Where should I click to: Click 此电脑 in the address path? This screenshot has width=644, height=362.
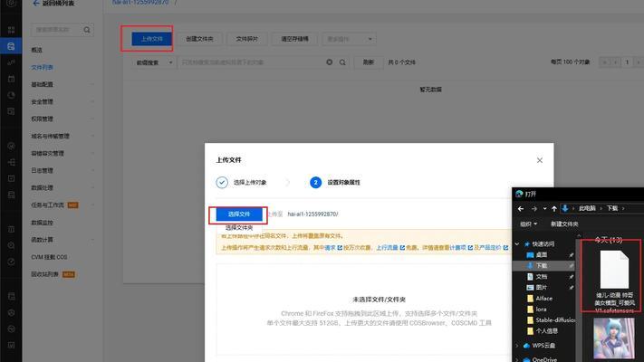(587, 208)
